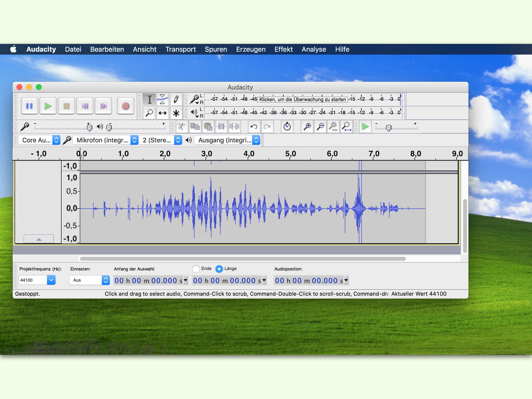Open the Einrasten snap dropdown
Screen dimensions: 532x399
click(x=89, y=280)
